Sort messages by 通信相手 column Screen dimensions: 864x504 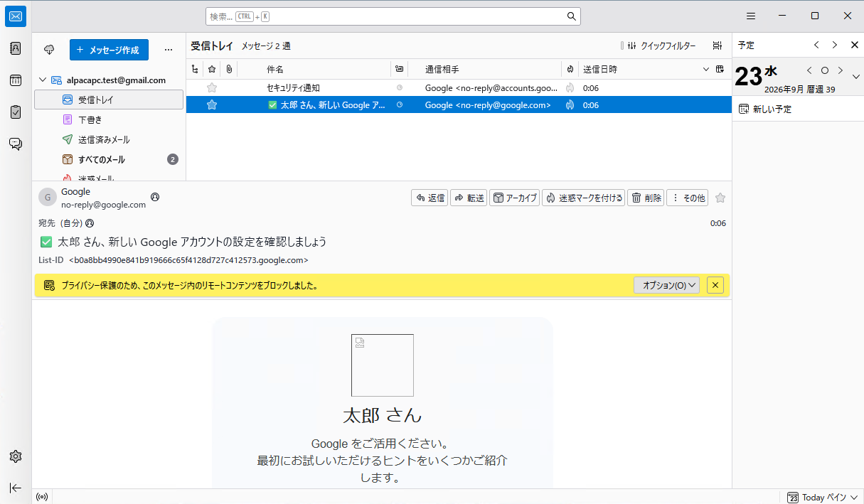(x=485, y=69)
